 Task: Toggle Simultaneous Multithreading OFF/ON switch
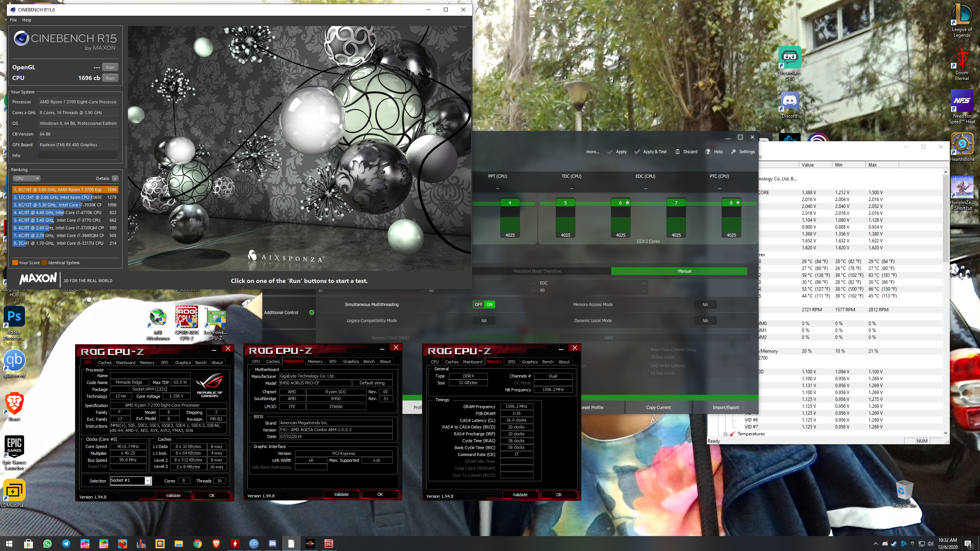(484, 304)
